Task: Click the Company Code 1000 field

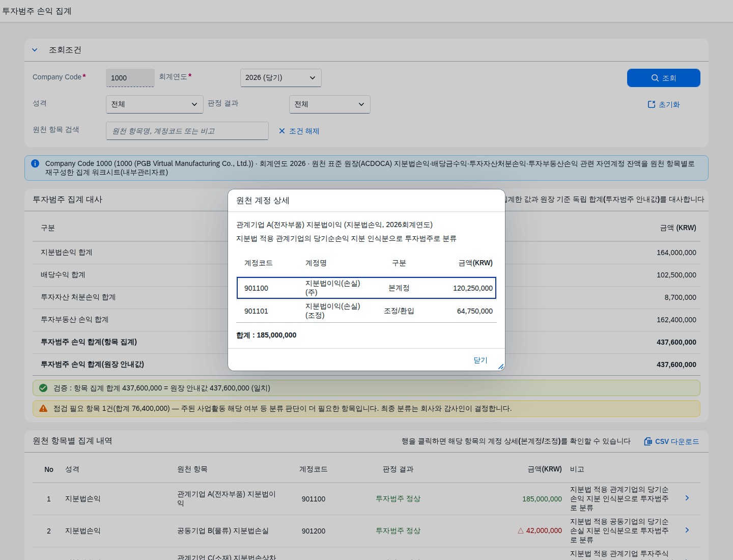Action: (x=130, y=78)
